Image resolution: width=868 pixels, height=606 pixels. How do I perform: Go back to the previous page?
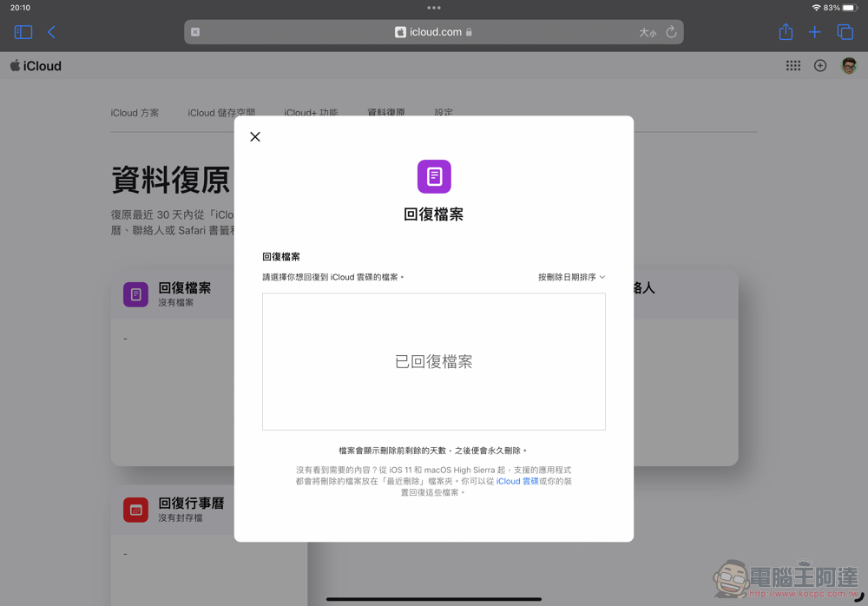pyautogui.click(x=51, y=32)
